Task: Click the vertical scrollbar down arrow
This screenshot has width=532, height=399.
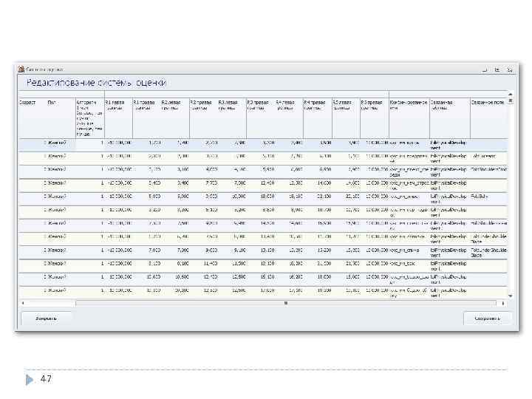Action: pos(510,296)
